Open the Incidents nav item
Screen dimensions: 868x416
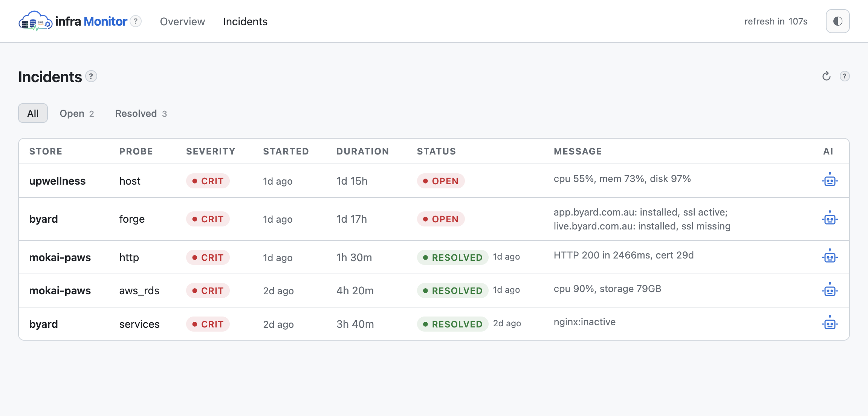click(x=245, y=21)
